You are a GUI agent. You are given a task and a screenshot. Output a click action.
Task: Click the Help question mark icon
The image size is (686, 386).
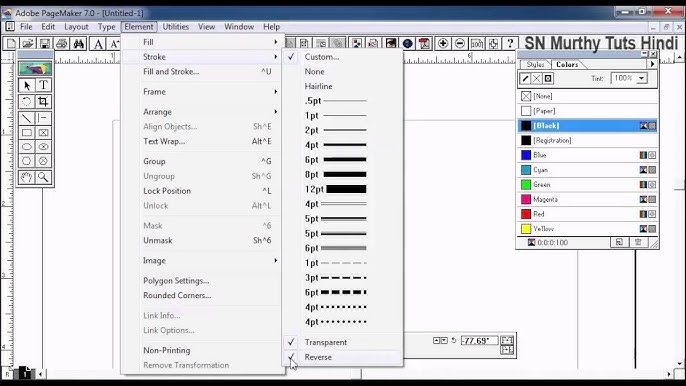510,43
